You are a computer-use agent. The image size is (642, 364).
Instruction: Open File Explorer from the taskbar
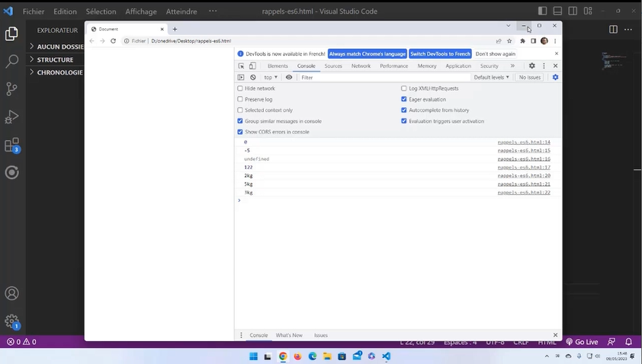pyautogui.click(x=327, y=356)
